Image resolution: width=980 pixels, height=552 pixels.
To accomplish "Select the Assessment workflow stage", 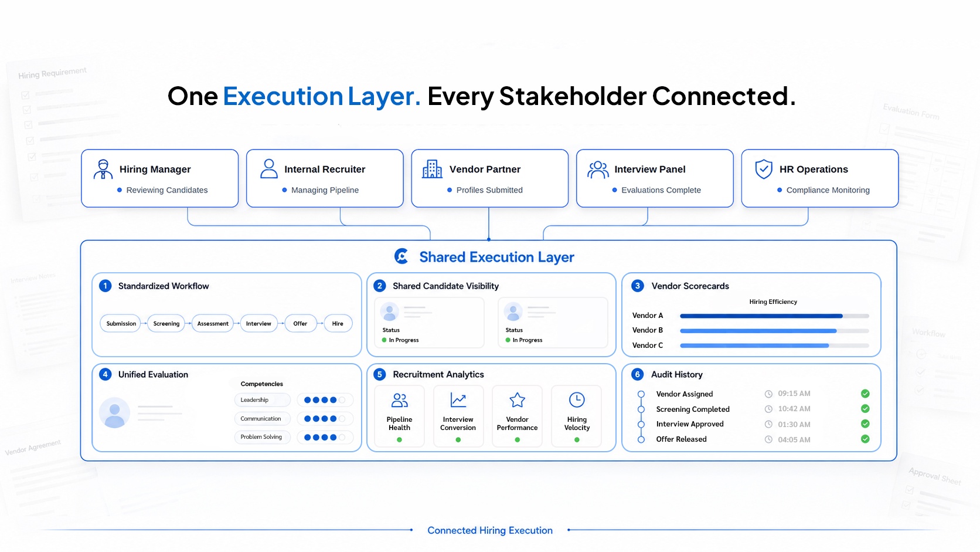I will (x=213, y=323).
